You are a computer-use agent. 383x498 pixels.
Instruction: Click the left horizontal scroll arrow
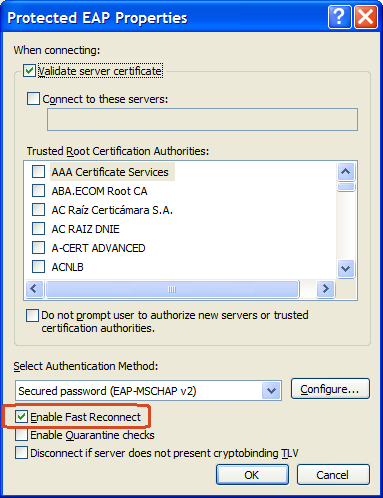coord(34,288)
